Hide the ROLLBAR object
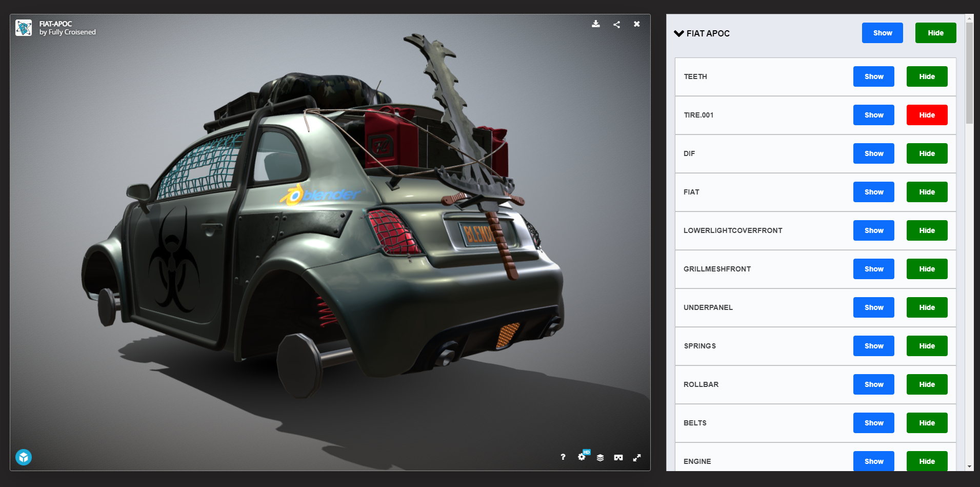 (927, 384)
